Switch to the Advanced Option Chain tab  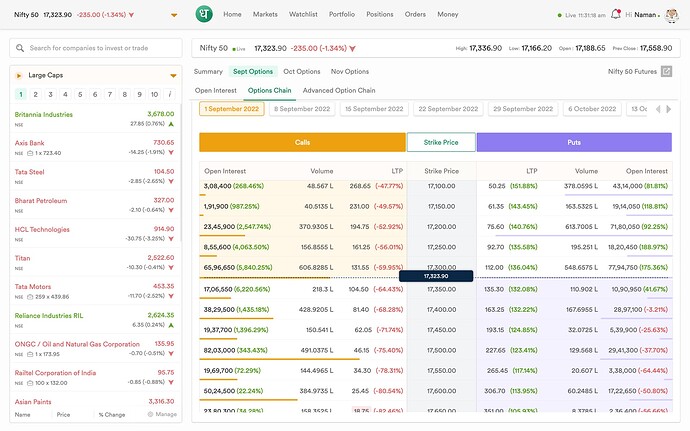(x=339, y=90)
